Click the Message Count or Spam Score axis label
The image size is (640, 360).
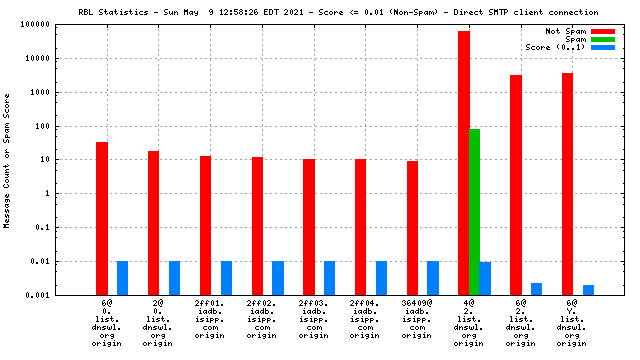[x=7, y=161]
